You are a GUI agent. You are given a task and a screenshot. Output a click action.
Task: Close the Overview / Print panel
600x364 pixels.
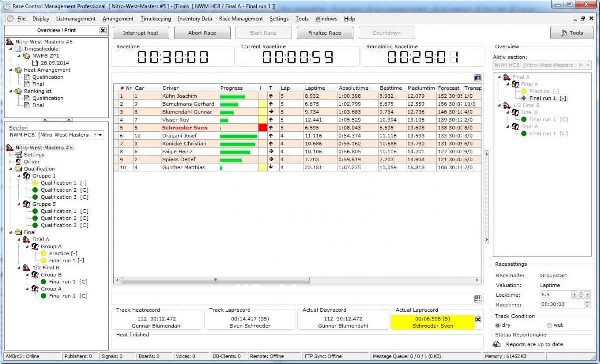(x=103, y=30)
